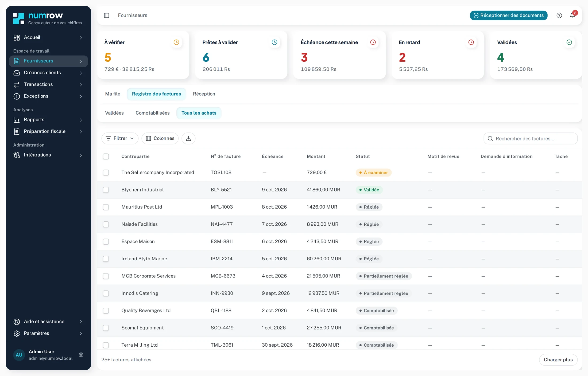Click the Aide et assistance lifebuoy icon

[x=17, y=322]
